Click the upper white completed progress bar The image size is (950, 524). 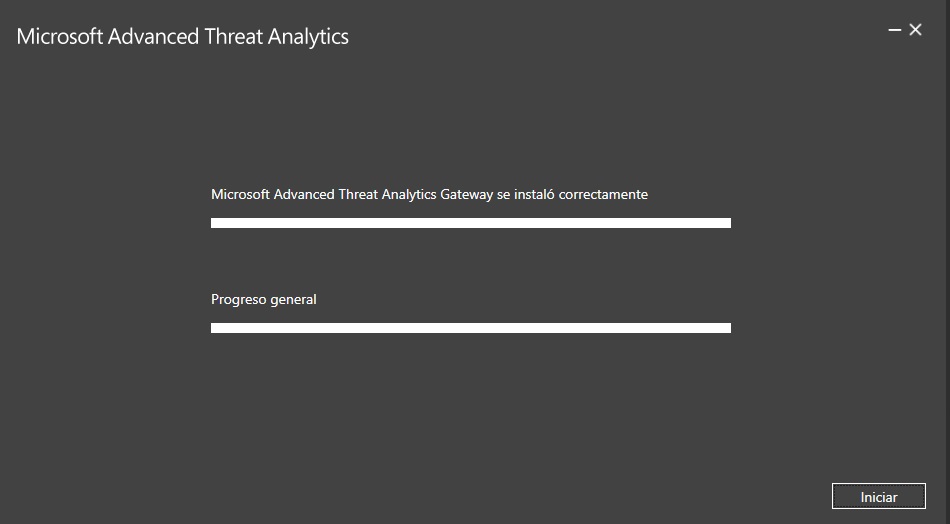pos(470,223)
